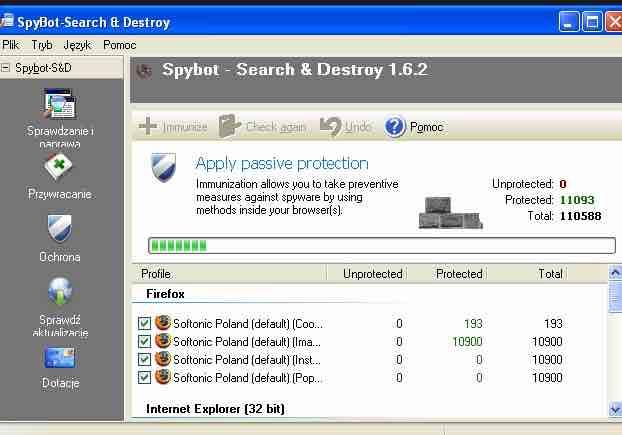Open the Język menu

click(77, 45)
